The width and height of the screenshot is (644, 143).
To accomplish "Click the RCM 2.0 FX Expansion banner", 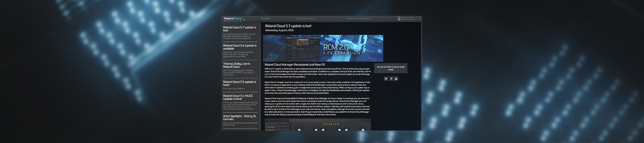I will 323,48.
